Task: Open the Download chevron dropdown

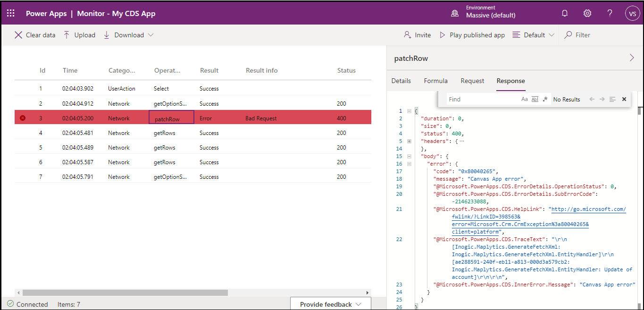Action: (x=151, y=35)
